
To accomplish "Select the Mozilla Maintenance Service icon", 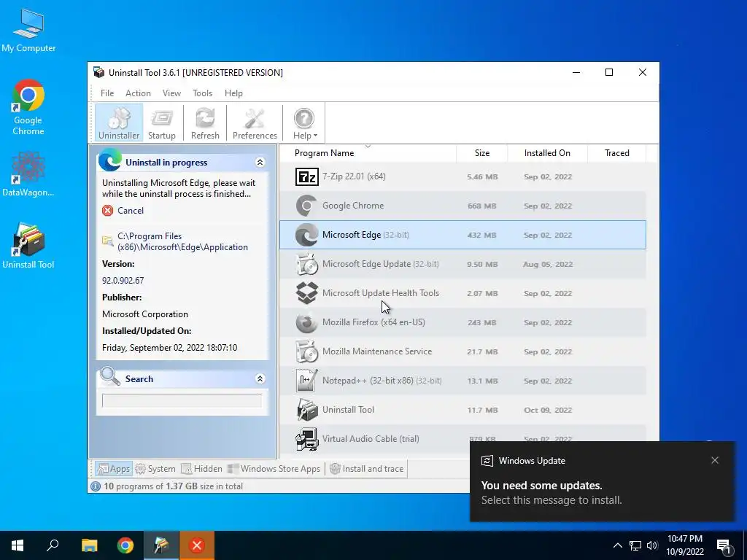I will 307,351.
